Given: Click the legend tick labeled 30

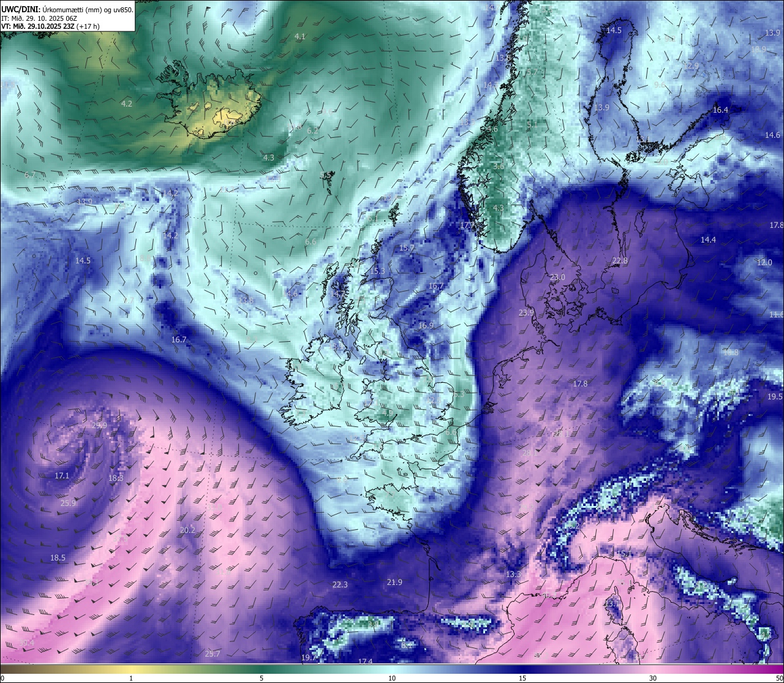Looking at the screenshot, I should tap(653, 678).
